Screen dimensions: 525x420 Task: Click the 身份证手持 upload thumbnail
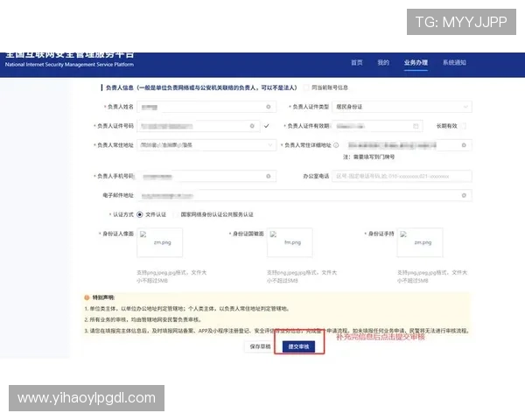click(420, 242)
